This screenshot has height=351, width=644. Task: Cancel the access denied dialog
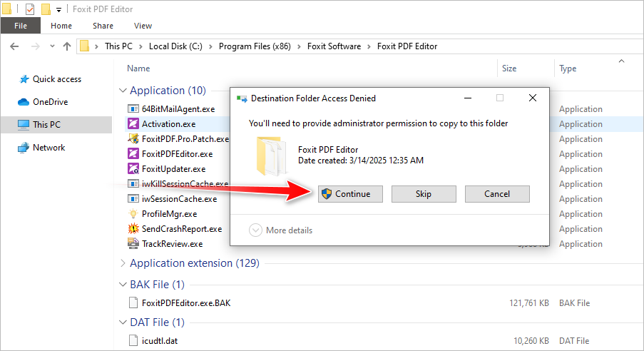pos(496,194)
